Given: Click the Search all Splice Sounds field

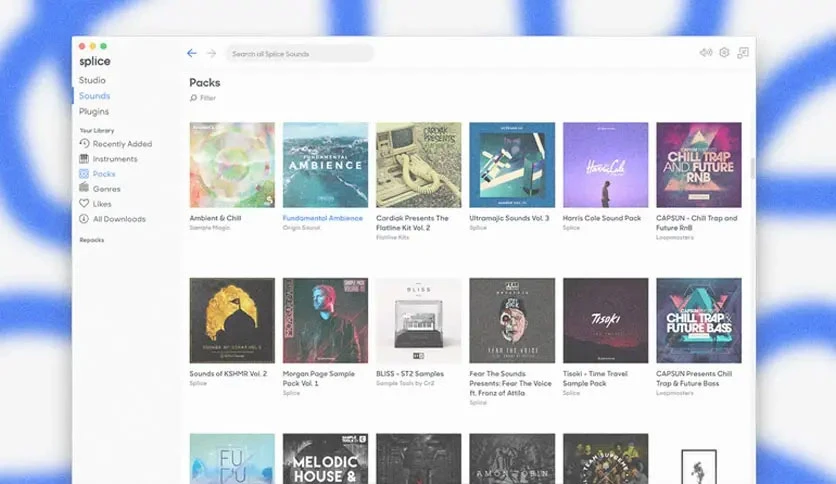Looking at the screenshot, I should [x=300, y=54].
